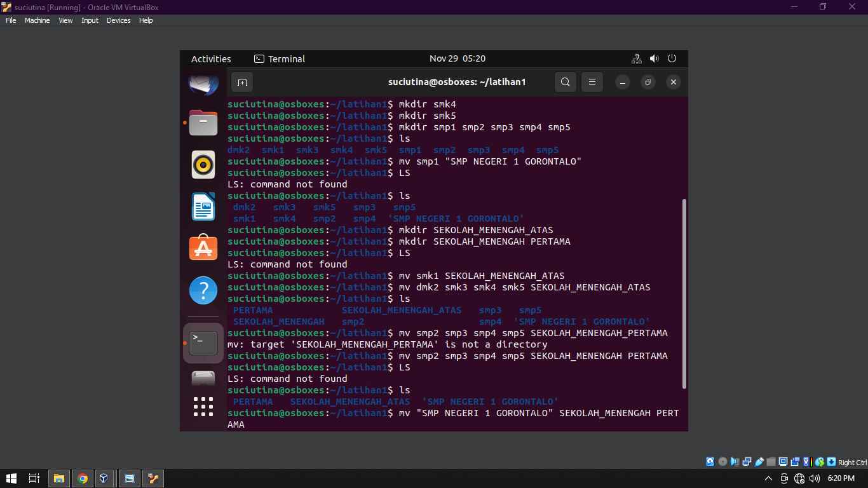
Task: Switch to the framed window icon beside the VirtualBox cube
Action: coord(129,478)
